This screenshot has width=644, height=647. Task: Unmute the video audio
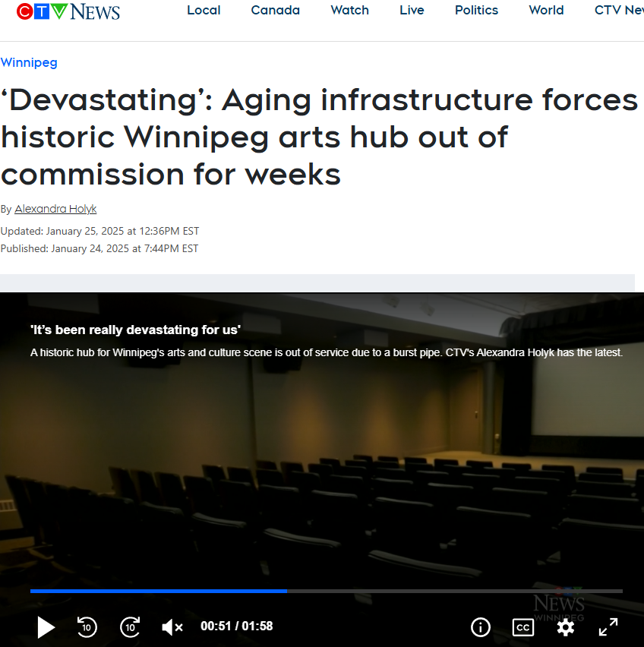172,627
